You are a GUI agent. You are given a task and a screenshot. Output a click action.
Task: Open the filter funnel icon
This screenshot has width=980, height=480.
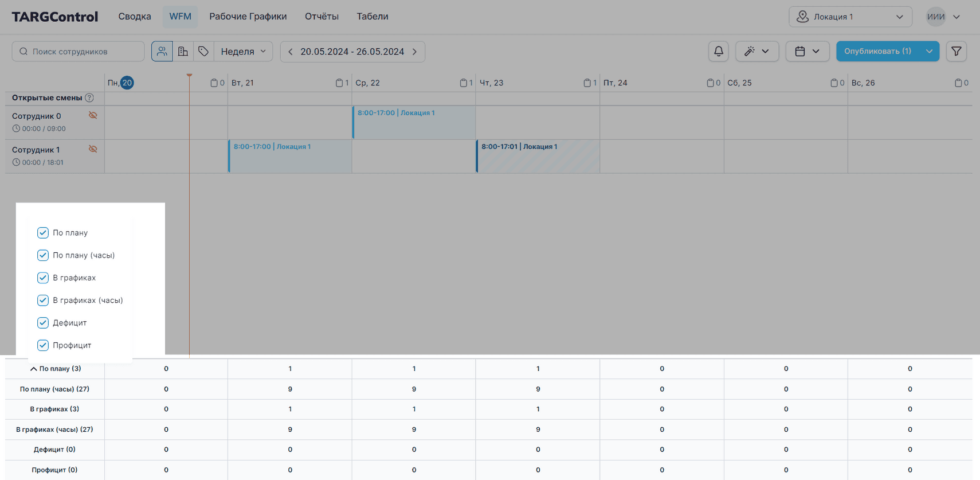(x=956, y=51)
